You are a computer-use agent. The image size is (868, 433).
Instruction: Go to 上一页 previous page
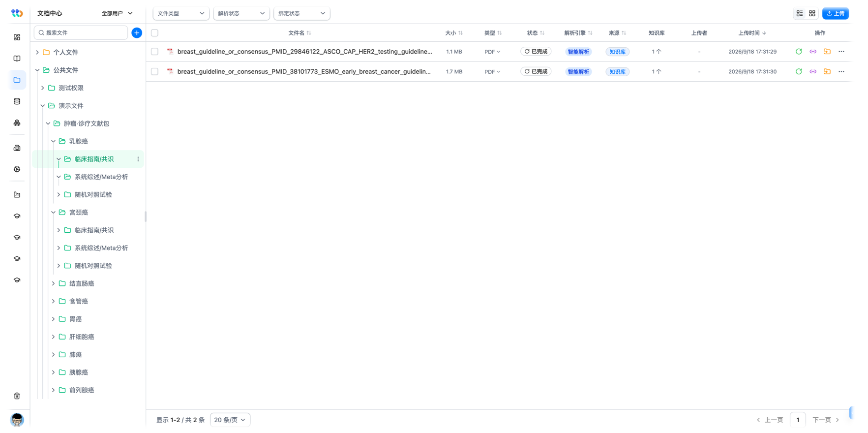(x=770, y=420)
